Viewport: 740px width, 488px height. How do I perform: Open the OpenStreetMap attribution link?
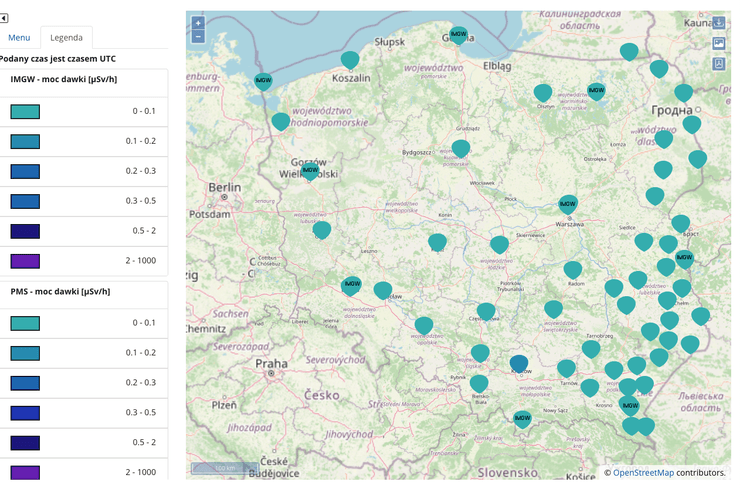point(643,473)
